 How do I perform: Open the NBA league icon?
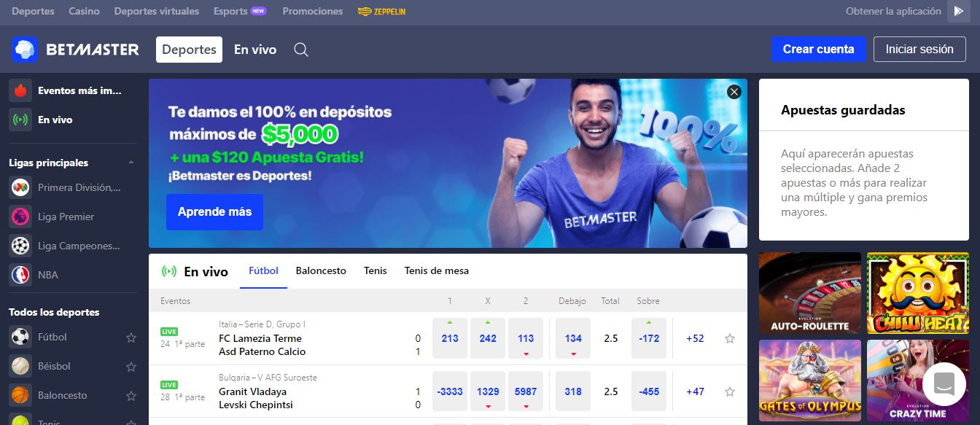point(20,275)
